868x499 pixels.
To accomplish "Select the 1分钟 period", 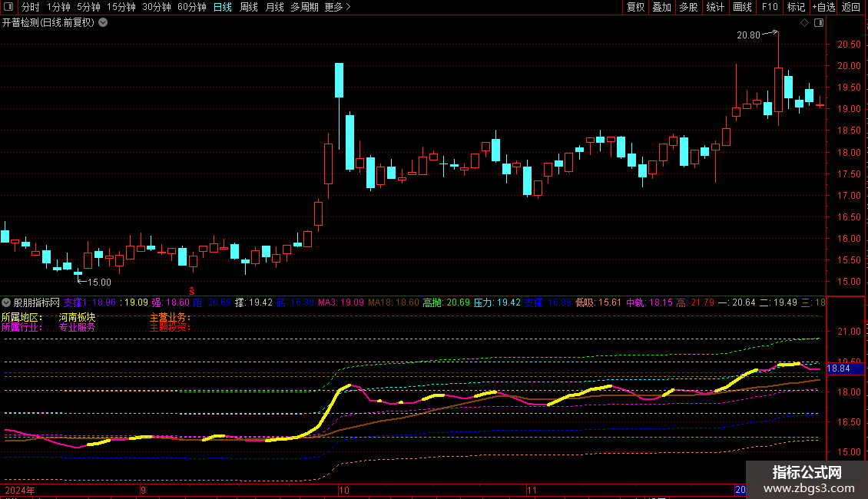I will pos(58,7).
